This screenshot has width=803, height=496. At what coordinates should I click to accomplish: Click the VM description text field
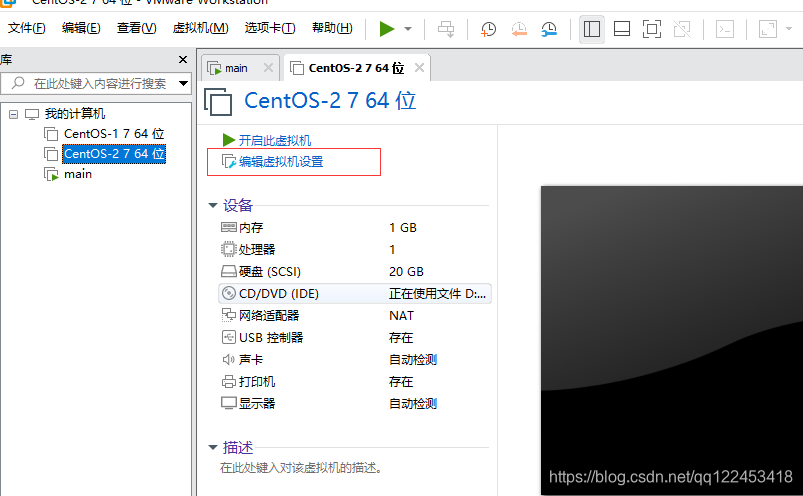coord(301,468)
